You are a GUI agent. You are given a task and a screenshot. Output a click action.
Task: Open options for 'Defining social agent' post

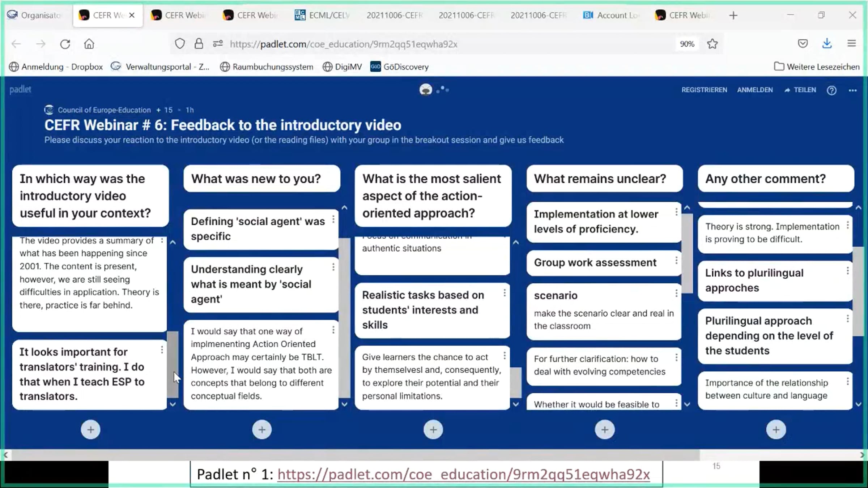pyautogui.click(x=333, y=219)
